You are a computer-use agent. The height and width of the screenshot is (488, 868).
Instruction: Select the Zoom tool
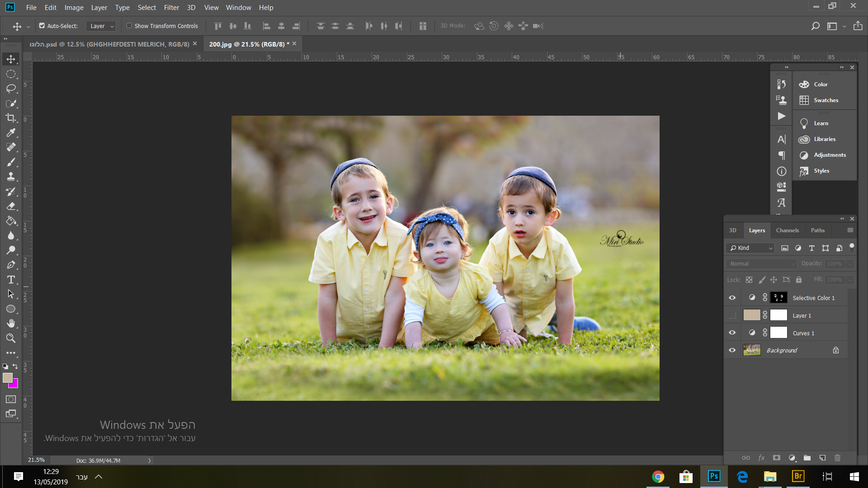(11, 338)
